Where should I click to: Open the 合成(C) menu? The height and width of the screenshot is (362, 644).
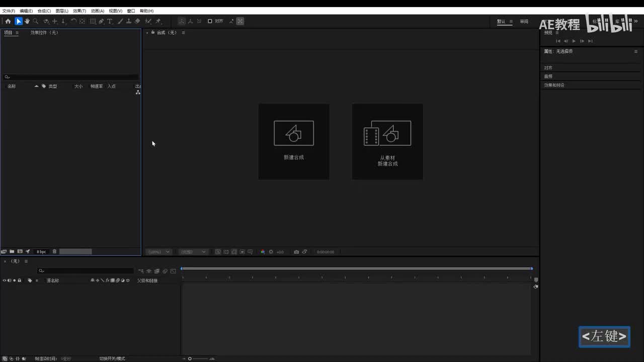click(44, 11)
